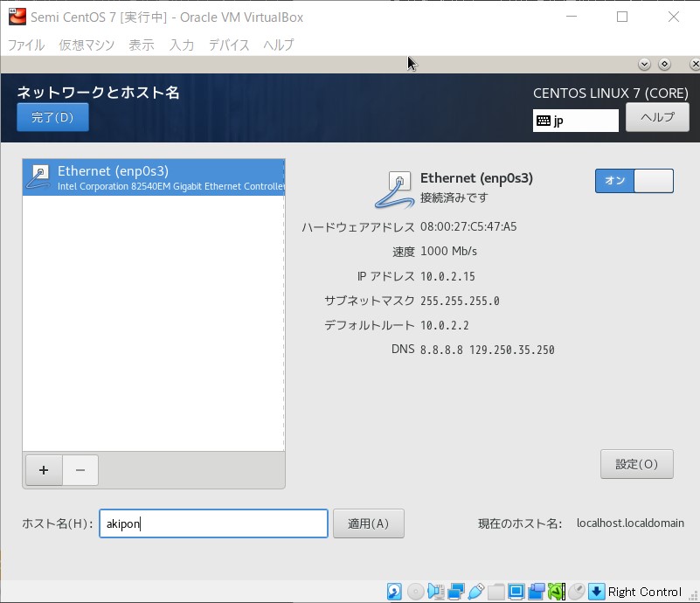Select Ethernet (enp0s3) in the device list
Viewport: 700px width, 603px height.
pos(154,177)
